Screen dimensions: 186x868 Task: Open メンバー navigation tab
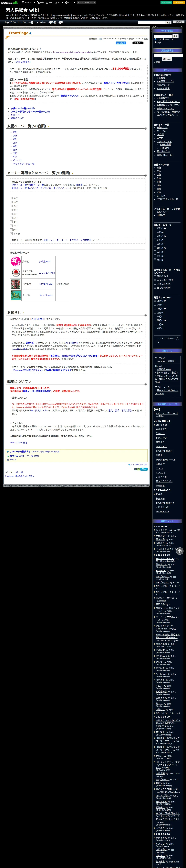click(41, 22)
